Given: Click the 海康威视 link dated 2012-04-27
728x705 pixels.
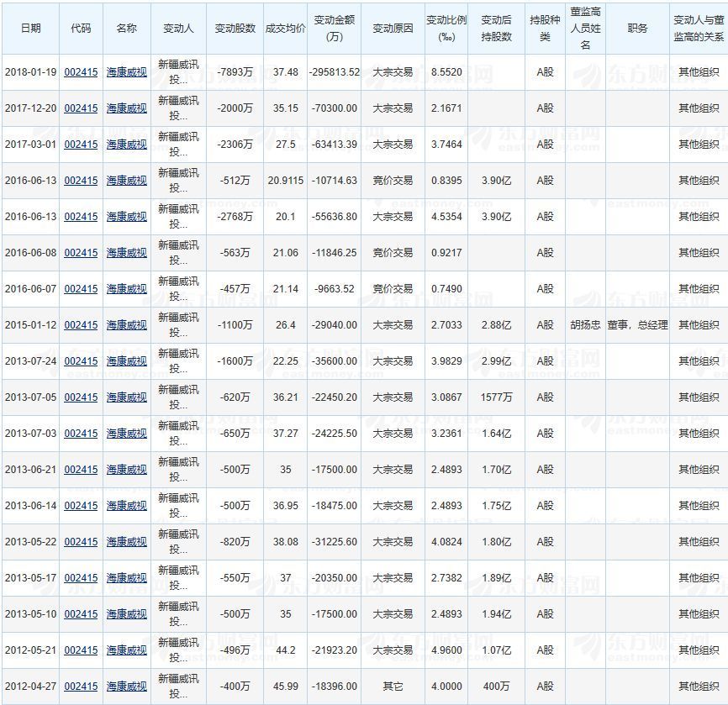Looking at the screenshot, I should click(126, 687).
